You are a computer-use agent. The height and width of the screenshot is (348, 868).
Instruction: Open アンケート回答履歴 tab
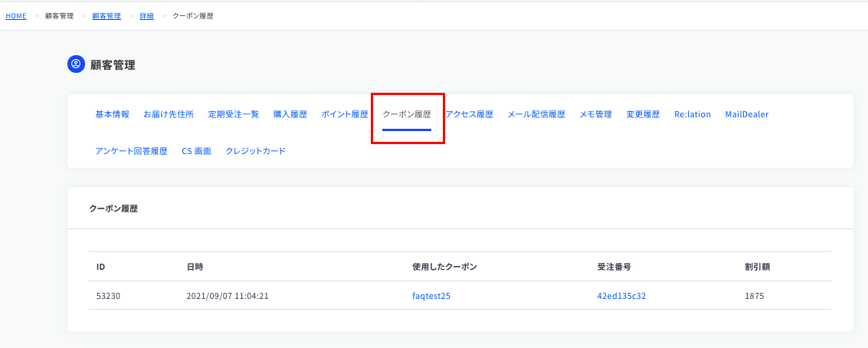point(131,151)
